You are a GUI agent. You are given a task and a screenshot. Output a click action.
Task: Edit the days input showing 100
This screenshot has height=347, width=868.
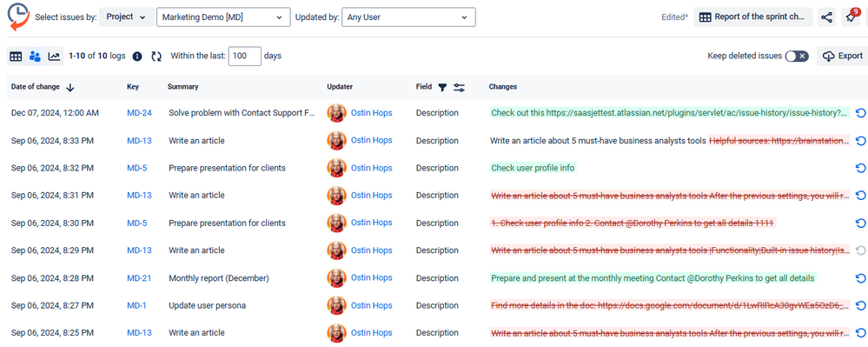[x=245, y=56]
